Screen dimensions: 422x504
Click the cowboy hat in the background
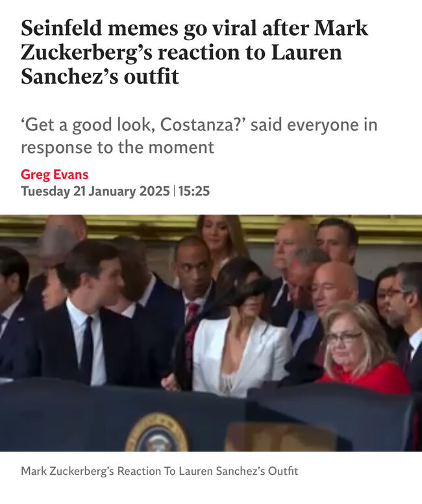[58, 246]
